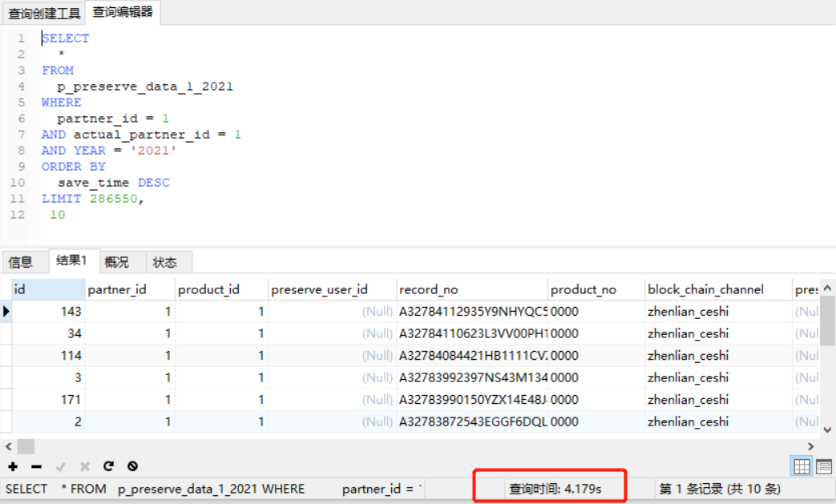
Task: Click LIMIT value 286550
Action: coord(114,199)
